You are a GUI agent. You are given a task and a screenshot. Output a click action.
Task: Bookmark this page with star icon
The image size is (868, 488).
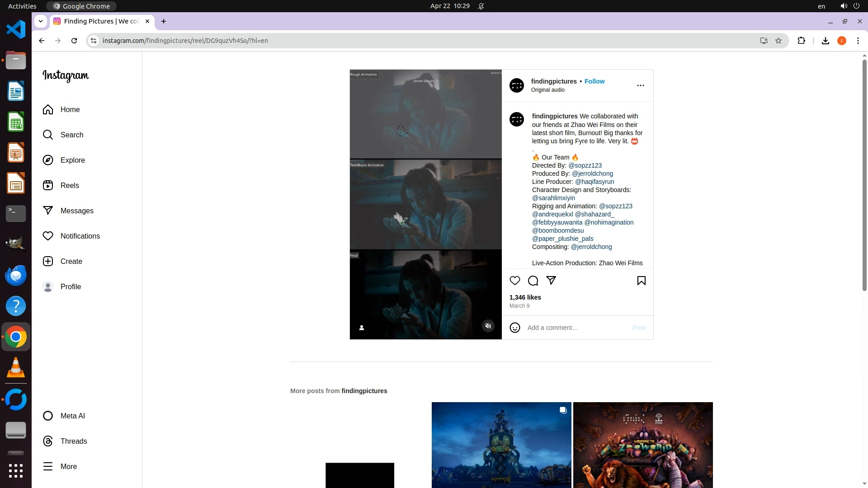tap(778, 41)
